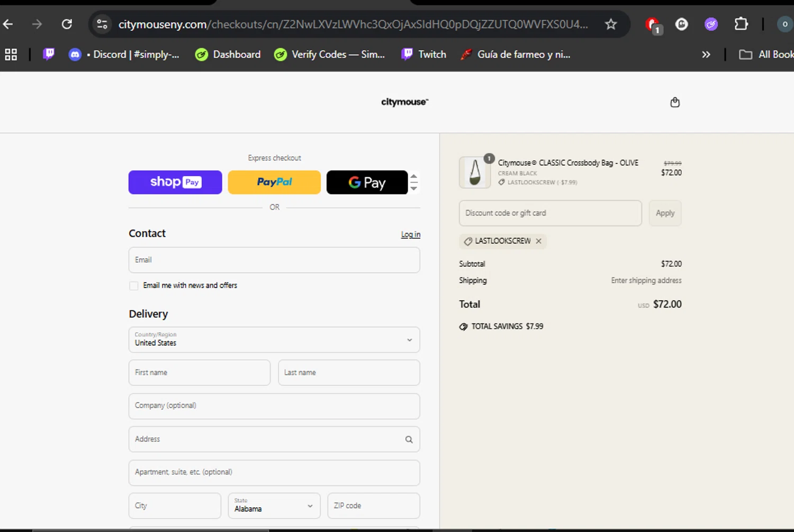Image resolution: width=794 pixels, height=532 pixels.
Task: Click the Enter shipping address text
Action: [x=646, y=281]
